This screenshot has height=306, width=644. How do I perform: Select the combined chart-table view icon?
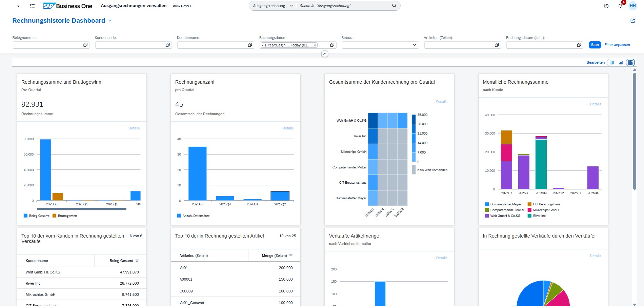click(x=630, y=62)
